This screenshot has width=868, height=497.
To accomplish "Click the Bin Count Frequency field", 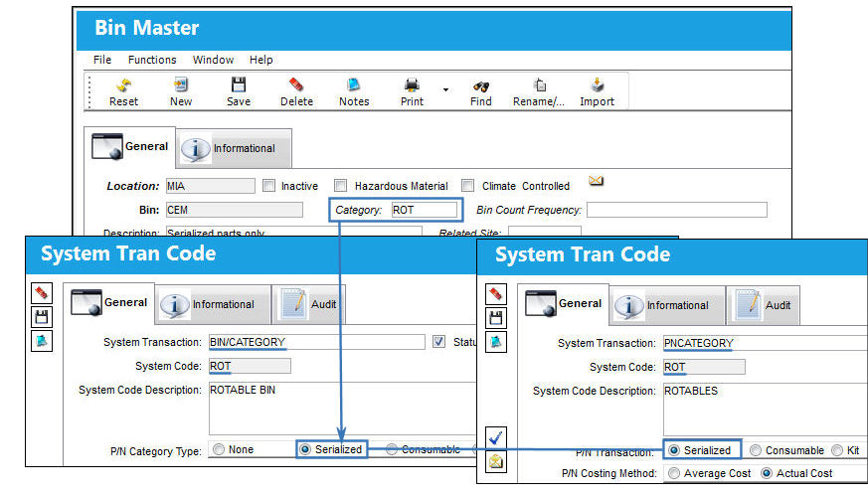I will (x=677, y=210).
